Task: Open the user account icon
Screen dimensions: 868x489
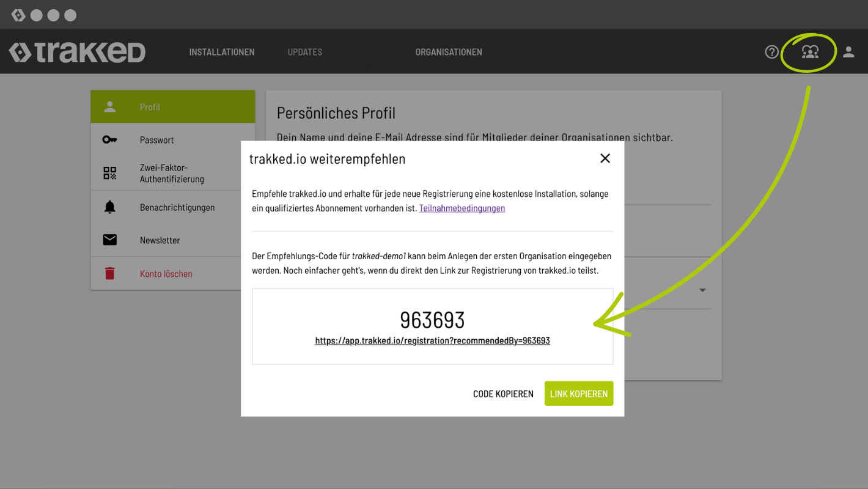Action: (848, 52)
